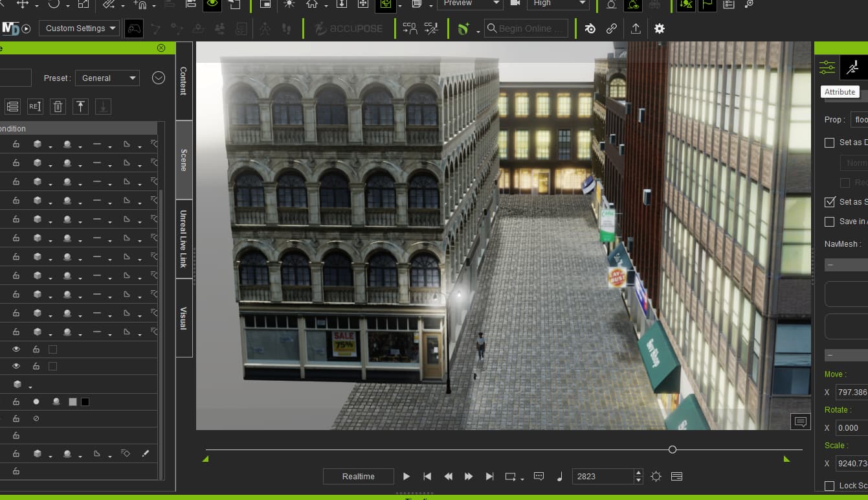Click the gray color swatch in scene list
The image size is (868, 500).
(x=72, y=402)
